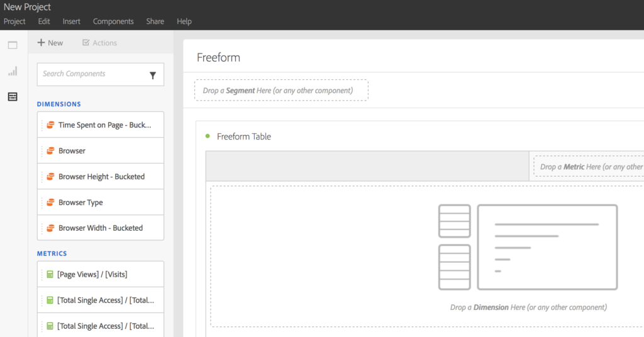Click the green status dot near Freeform Table

[208, 136]
